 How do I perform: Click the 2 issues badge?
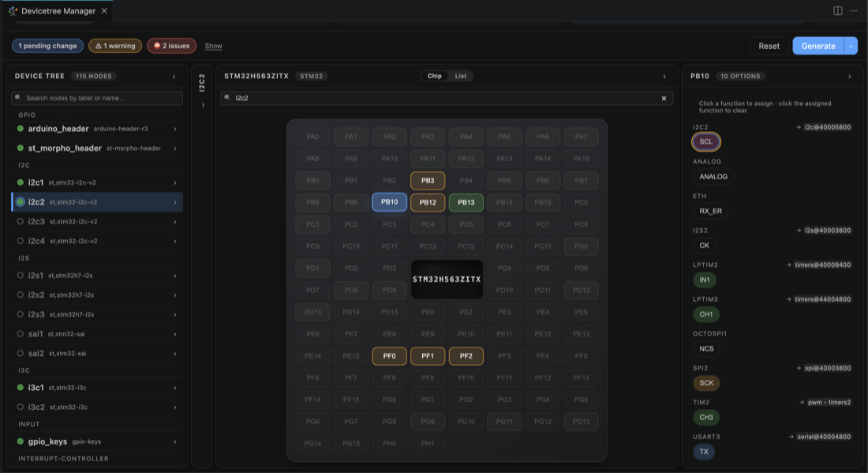click(x=171, y=46)
